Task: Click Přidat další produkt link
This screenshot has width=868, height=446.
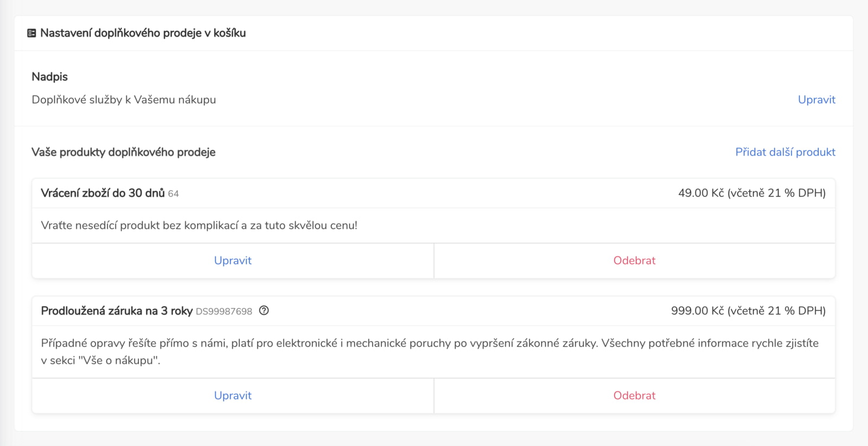Action: [785, 152]
